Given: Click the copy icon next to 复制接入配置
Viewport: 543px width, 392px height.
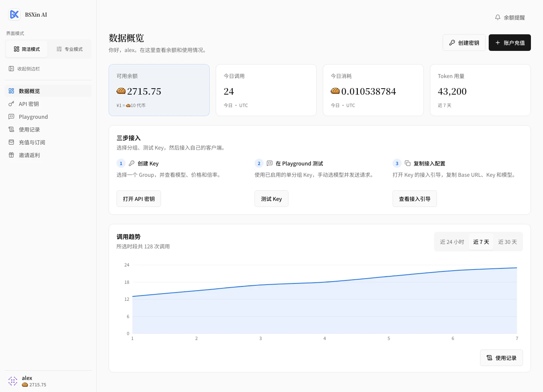Looking at the screenshot, I should point(408,163).
